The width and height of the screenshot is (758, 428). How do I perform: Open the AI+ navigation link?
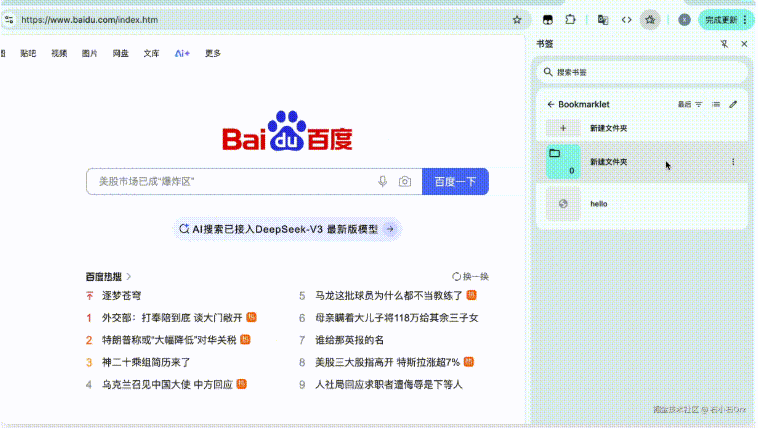tap(182, 54)
